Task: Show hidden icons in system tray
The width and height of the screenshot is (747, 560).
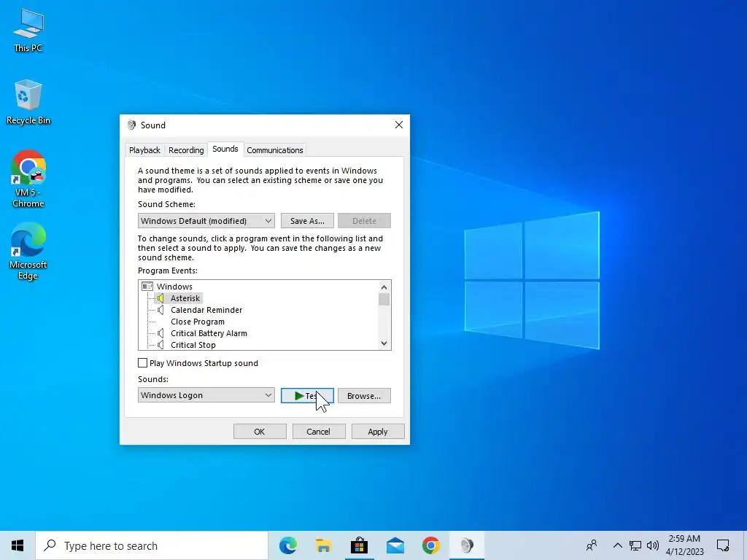Action: [x=617, y=545]
